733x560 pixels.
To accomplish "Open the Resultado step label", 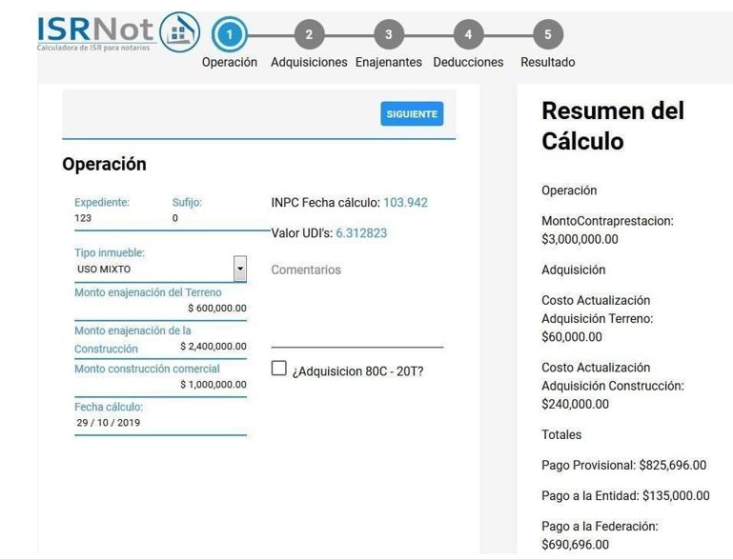I will (x=548, y=62).
